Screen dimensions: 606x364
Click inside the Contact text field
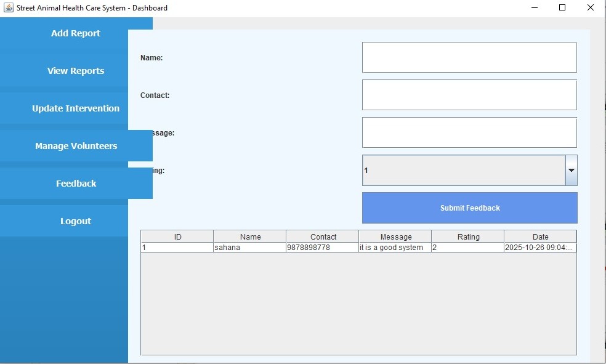coord(469,94)
